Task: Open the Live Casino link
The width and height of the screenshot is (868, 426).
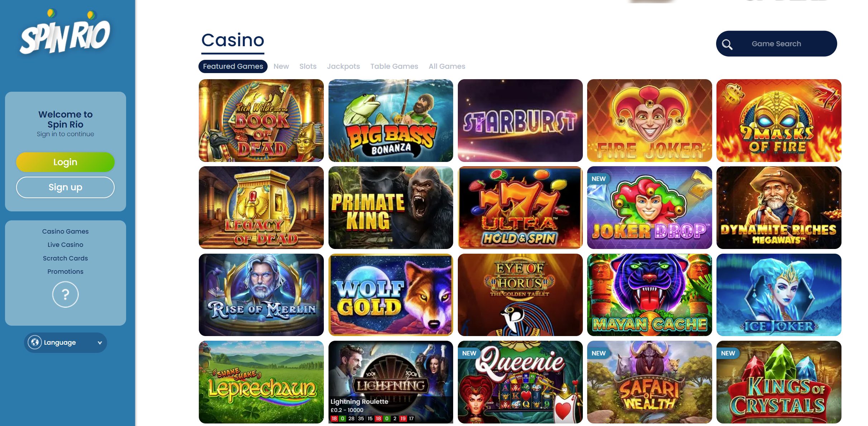Action: coord(65,245)
